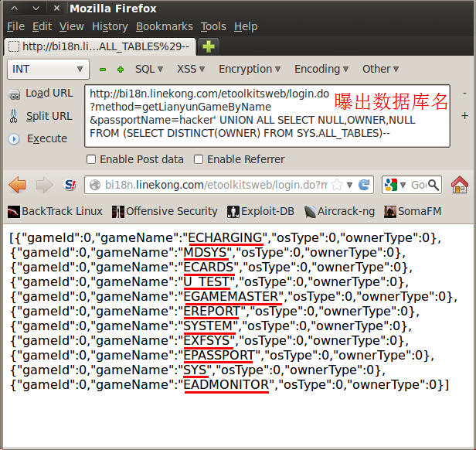Click the window roll-up caret icon
Image resolution: width=476 pixels, height=450 pixels.
click(14, 9)
